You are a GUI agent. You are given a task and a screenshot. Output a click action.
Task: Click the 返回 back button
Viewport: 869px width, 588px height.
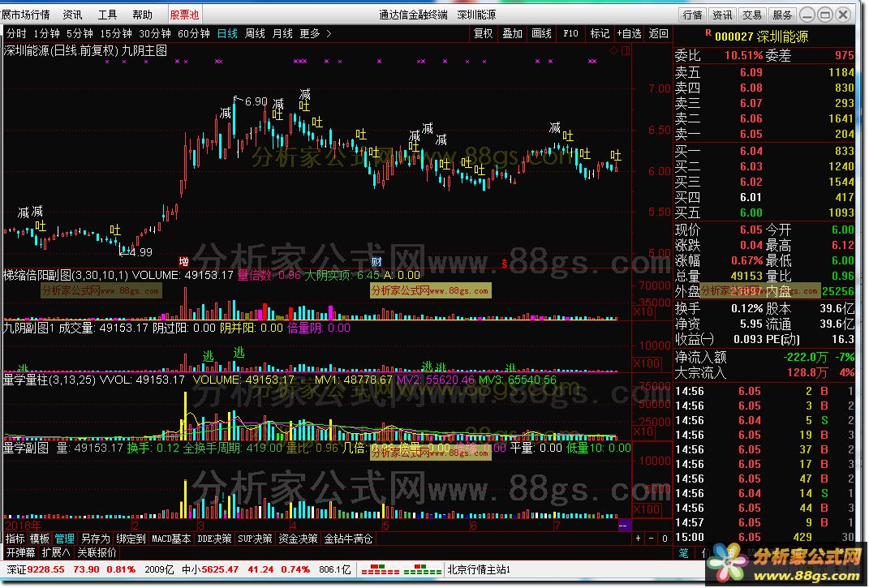[658, 34]
